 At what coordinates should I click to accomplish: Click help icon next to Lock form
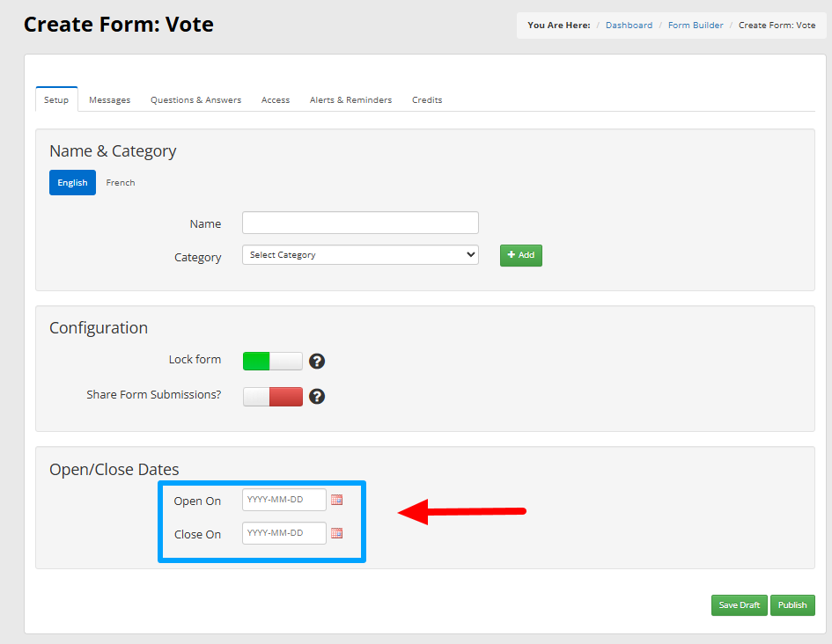[x=317, y=361]
